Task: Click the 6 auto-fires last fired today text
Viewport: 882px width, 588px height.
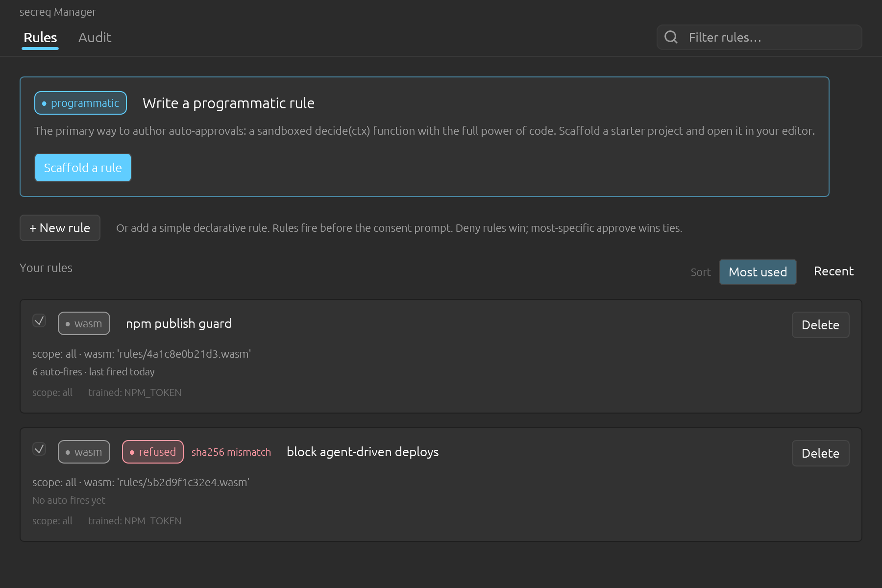Action: (94, 372)
